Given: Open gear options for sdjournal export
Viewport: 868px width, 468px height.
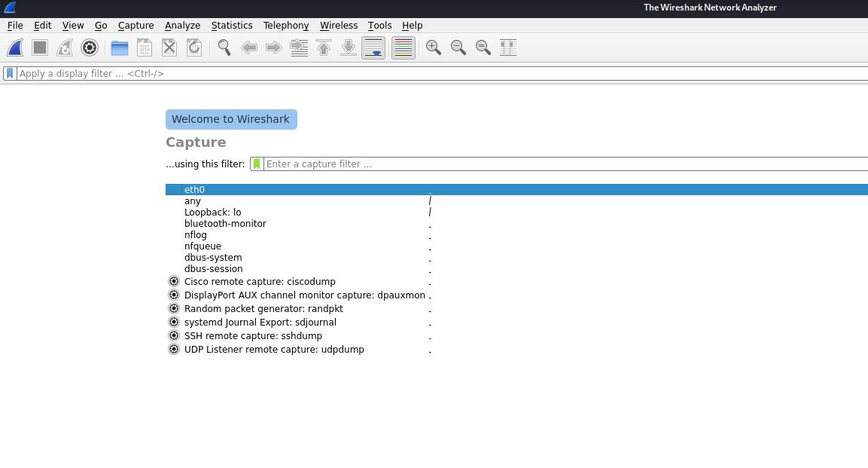Looking at the screenshot, I should point(174,323).
